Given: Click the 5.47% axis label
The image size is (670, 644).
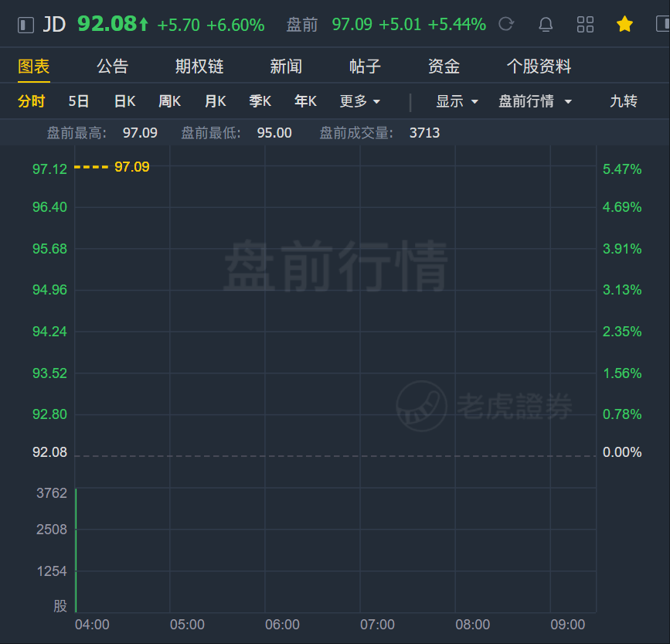Looking at the screenshot, I should tap(622, 169).
